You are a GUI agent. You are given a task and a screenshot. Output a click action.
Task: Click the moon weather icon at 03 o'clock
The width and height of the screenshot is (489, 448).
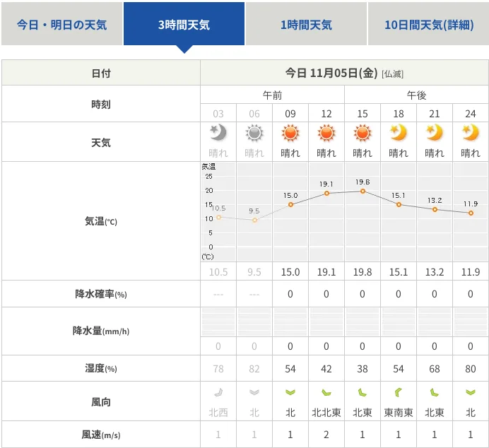click(x=218, y=133)
